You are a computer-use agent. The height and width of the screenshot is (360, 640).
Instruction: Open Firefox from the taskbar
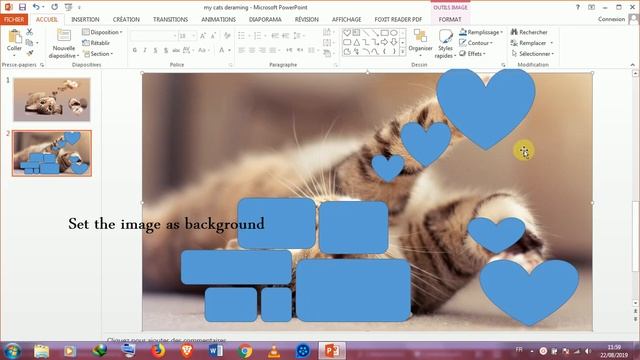tap(158, 351)
